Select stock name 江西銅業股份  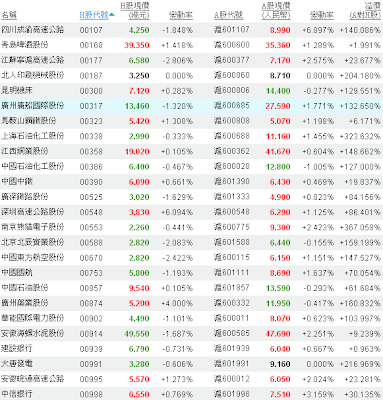coord(25,151)
